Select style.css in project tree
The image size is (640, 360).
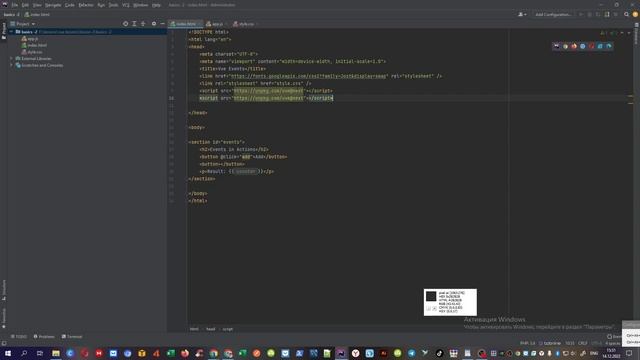point(32,52)
